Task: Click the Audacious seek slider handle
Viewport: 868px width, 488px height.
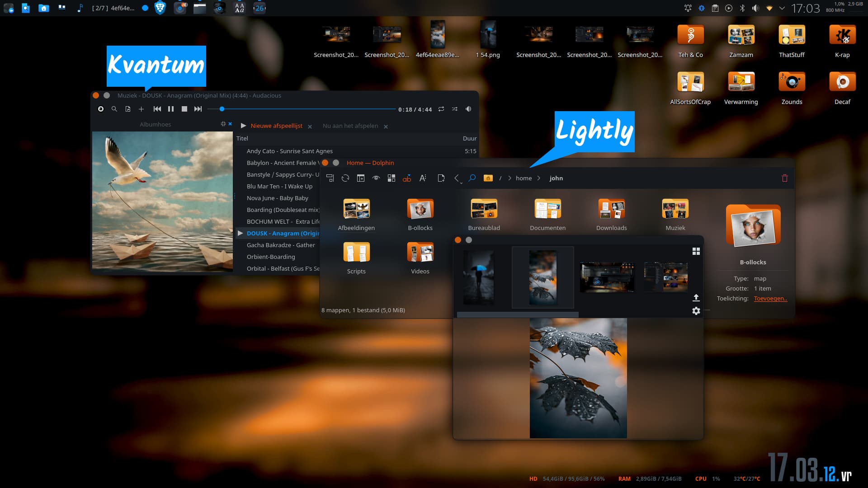Action: click(222, 109)
